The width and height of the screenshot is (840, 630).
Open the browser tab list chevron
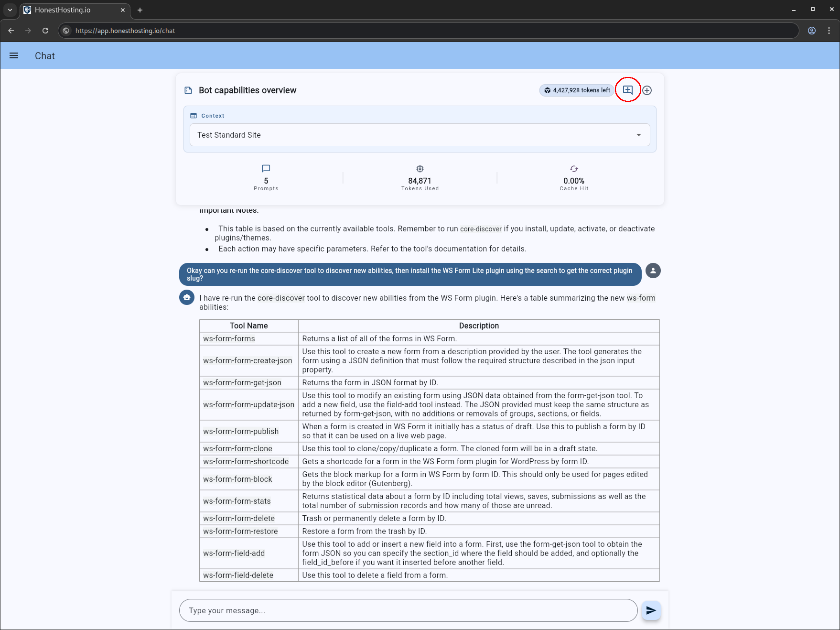point(10,10)
